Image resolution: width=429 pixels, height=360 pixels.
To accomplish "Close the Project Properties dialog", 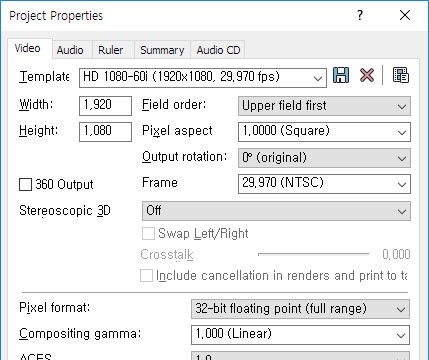I will coord(405,15).
